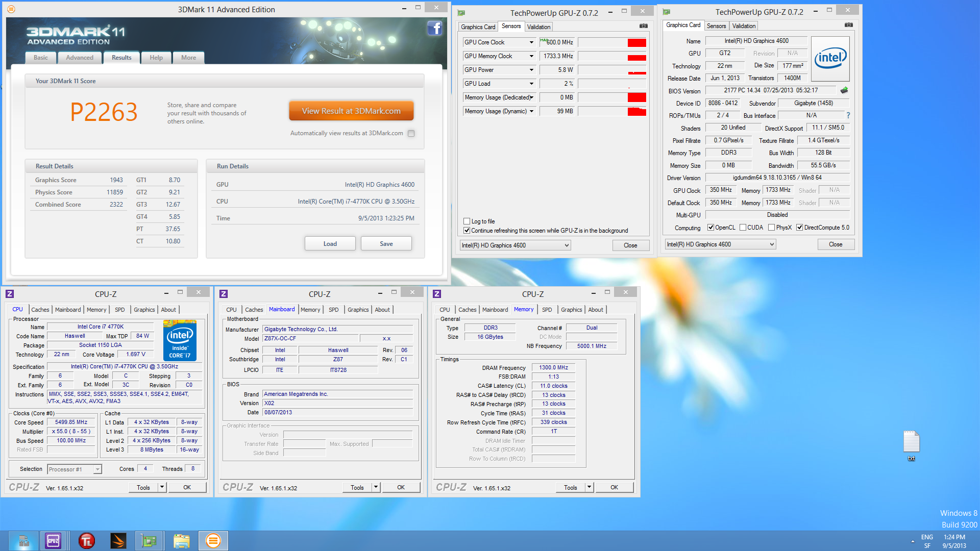The width and height of the screenshot is (980, 551).
Task: Open the txt file icon on the desktop
Action: pyautogui.click(x=911, y=445)
